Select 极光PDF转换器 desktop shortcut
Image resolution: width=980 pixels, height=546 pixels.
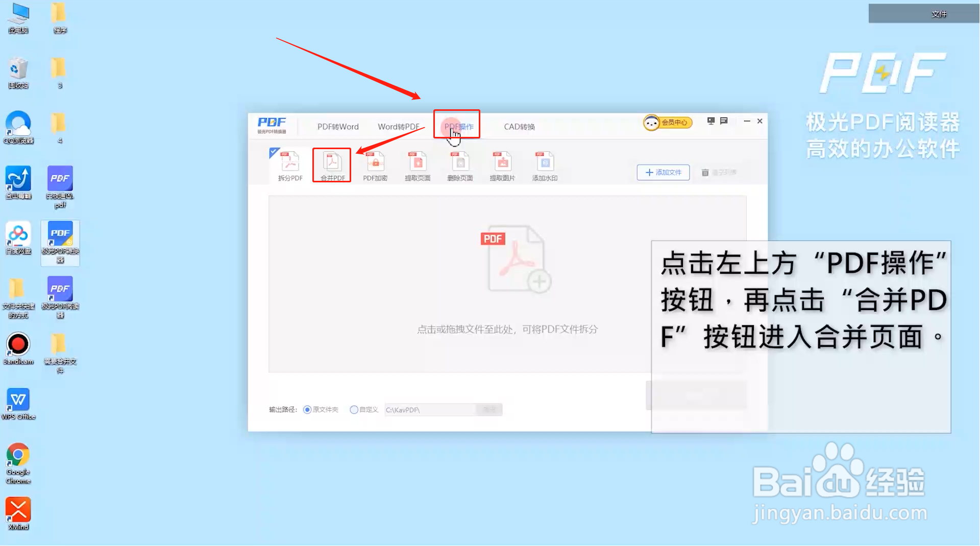tap(60, 243)
